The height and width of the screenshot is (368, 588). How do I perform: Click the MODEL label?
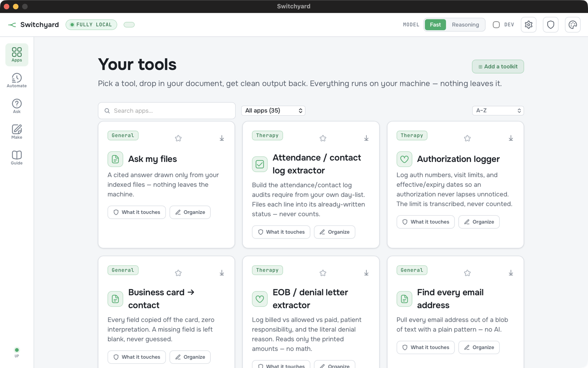[411, 25]
